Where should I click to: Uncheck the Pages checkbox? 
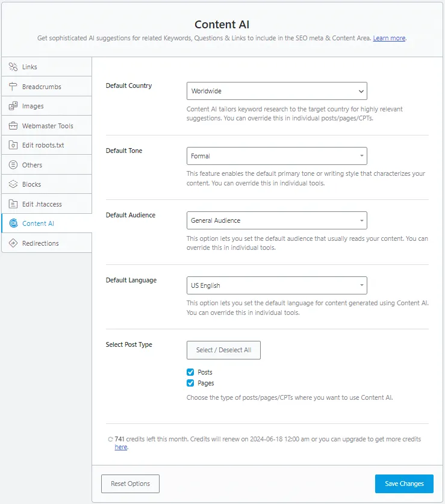pos(191,383)
